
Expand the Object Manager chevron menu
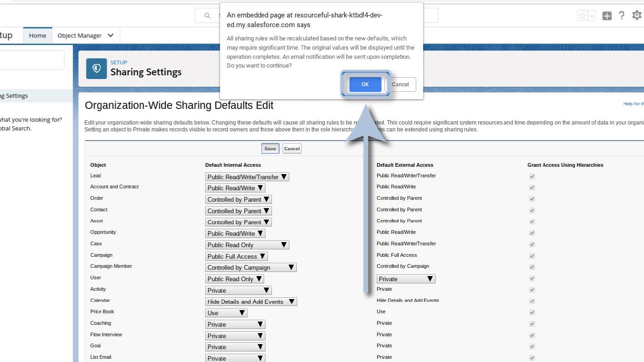110,35
